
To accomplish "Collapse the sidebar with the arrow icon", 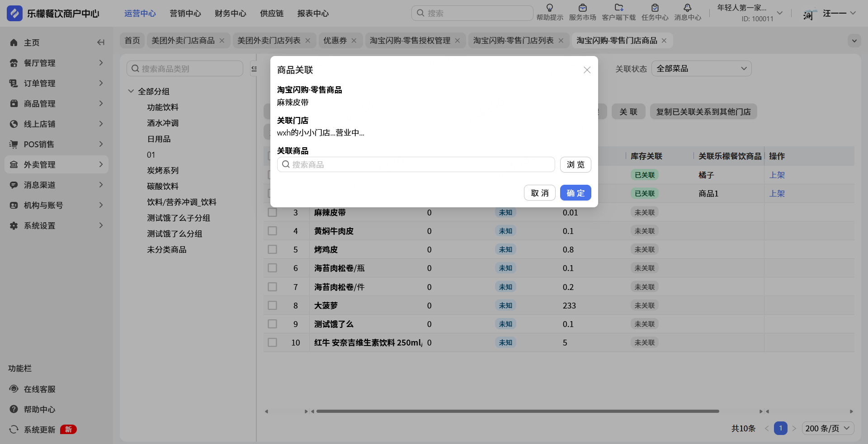I will click(101, 42).
